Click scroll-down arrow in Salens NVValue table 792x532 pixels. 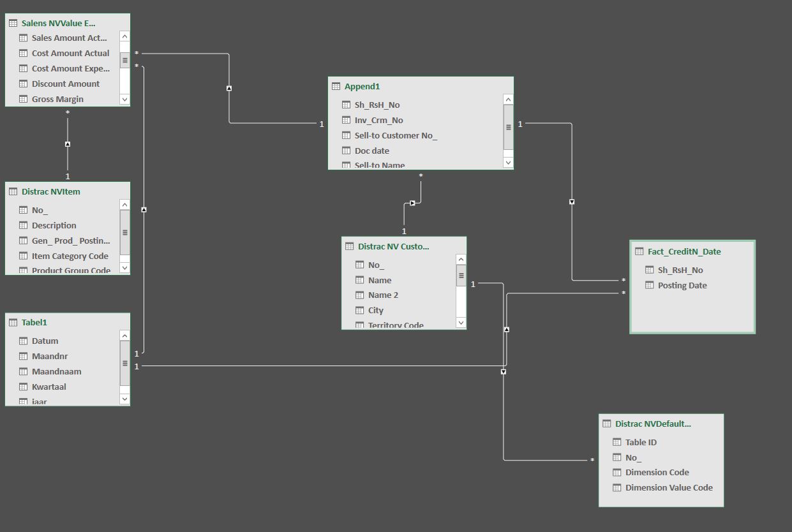click(124, 99)
